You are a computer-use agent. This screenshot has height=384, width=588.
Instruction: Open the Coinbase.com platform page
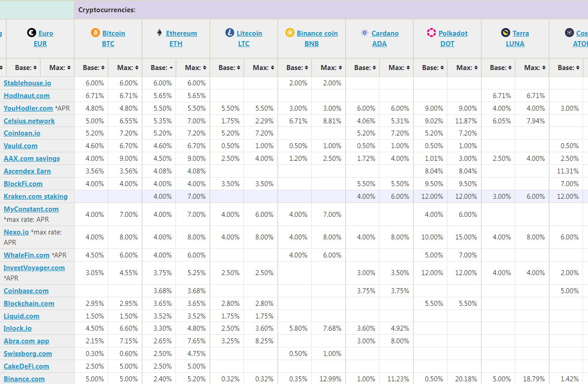[26, 290]
